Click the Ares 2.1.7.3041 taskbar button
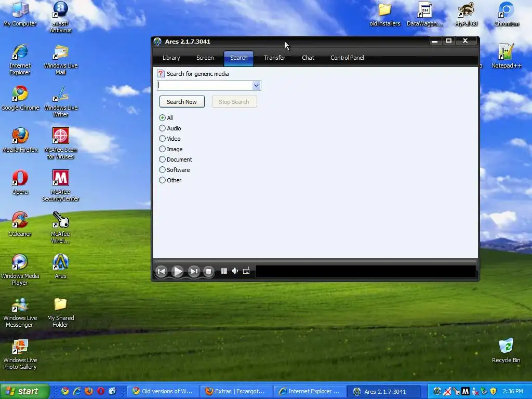The height and width of the screenshot is (399, 532). (384, 392)
